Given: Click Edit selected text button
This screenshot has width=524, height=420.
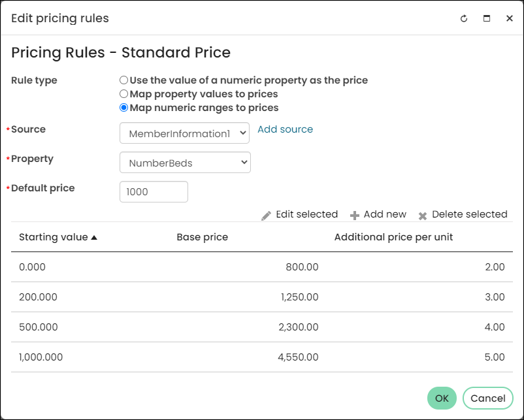Looking at the screenshot, I should click(x=307, y=214).
